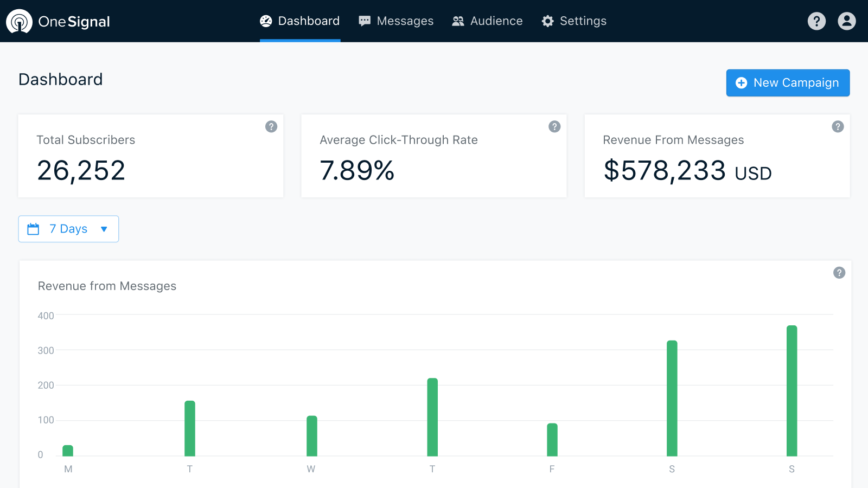Image resolution: width=868 pixels, height=488 pixels.
Task: Expand the 7 Days dropdown arrow
Action: coord(104,229)
